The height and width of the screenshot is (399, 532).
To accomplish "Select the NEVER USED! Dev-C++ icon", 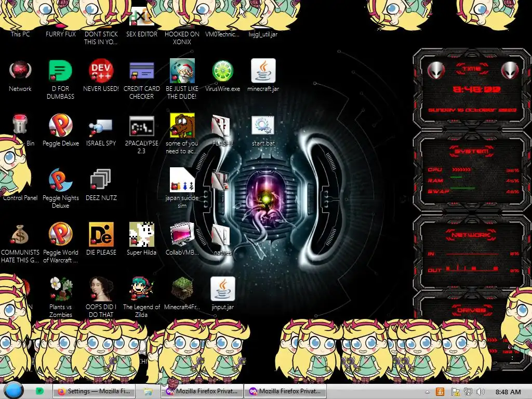I will (101, 71).
